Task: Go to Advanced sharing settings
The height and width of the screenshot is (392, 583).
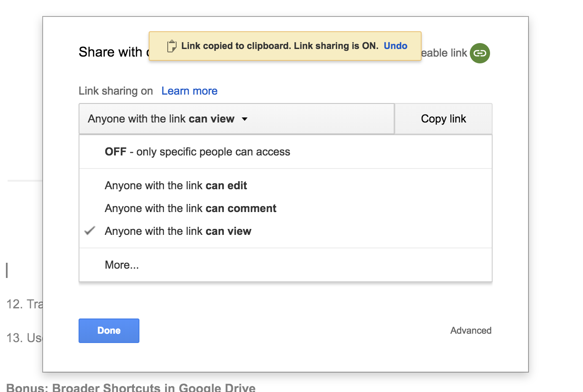Action: (471, 331)
